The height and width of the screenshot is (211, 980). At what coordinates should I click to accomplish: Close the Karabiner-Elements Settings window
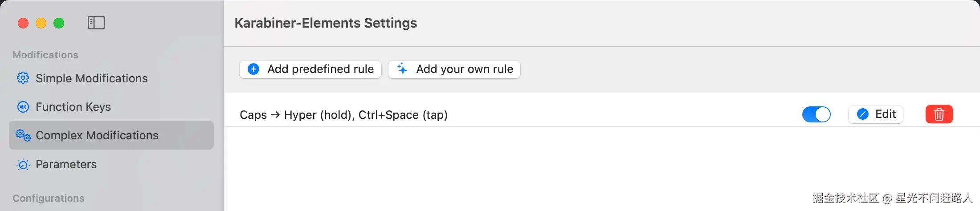click(23, 23)
